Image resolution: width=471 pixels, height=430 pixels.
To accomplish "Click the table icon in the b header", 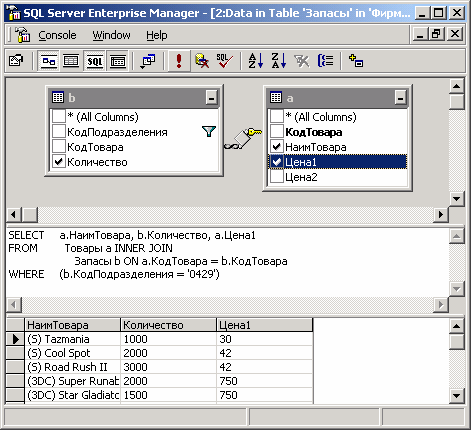I will pos(58,97).
